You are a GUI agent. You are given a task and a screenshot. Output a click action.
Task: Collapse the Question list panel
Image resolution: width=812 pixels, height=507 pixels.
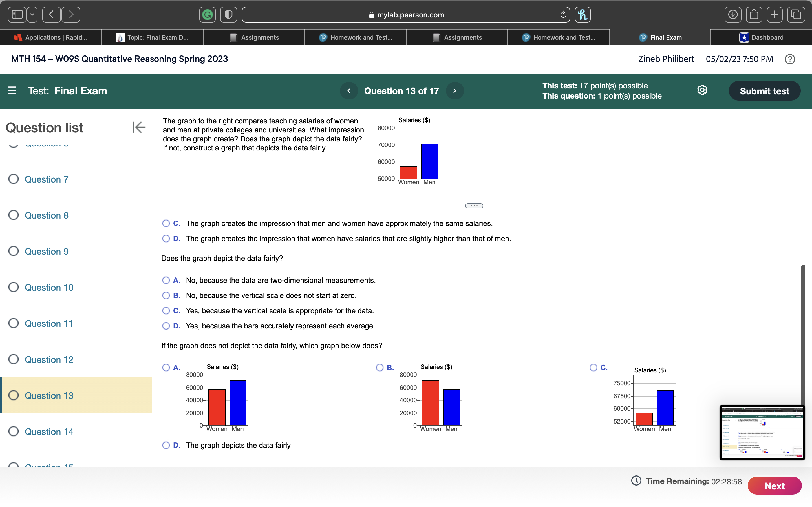coord(139,127)
